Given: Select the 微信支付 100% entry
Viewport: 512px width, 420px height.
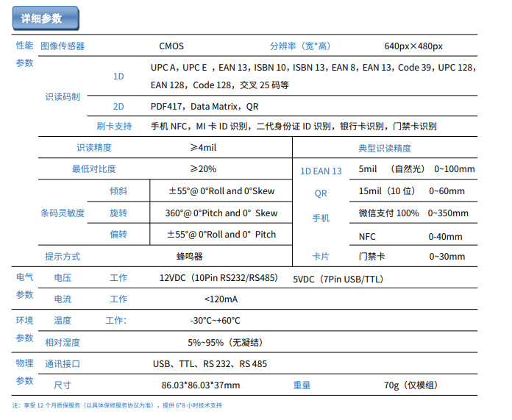Looking at the screenshot, I should pos(388,213).
